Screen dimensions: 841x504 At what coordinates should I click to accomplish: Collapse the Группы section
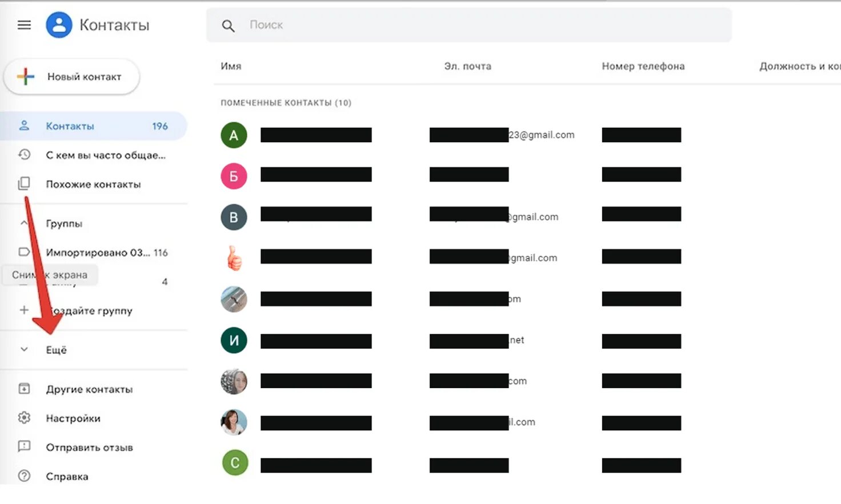(24, 223)
